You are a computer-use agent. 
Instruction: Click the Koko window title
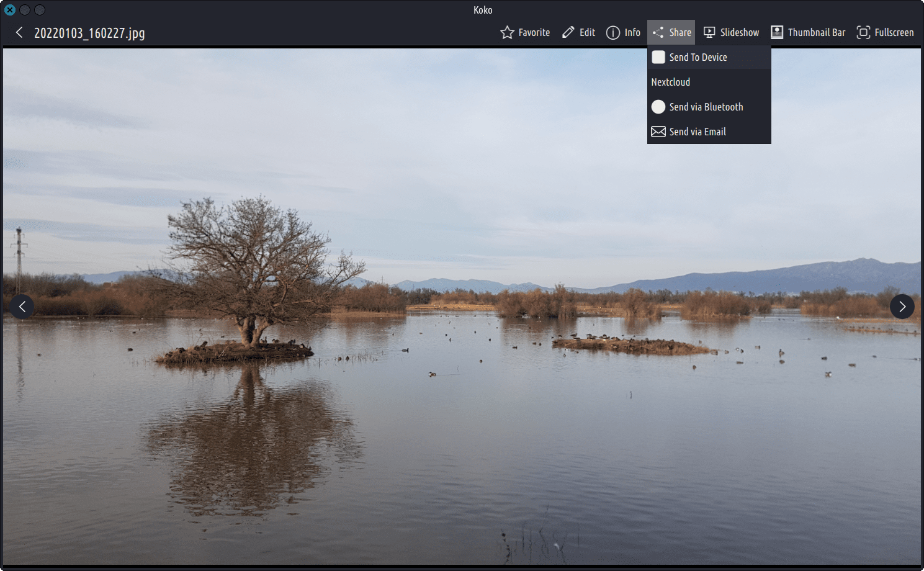click(x=483, y=10)
